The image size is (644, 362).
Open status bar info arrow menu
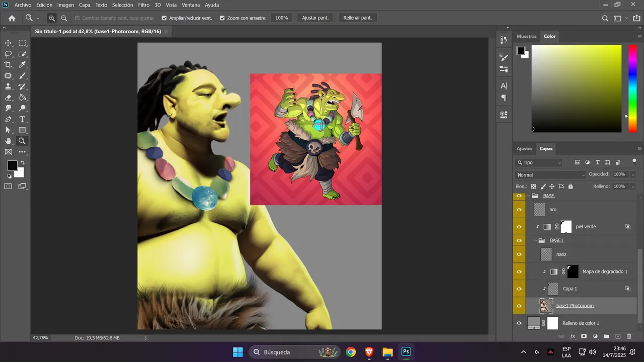coord(146,338)
